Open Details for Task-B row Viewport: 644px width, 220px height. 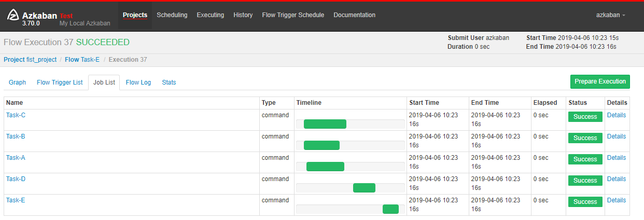tap(616, 136)
